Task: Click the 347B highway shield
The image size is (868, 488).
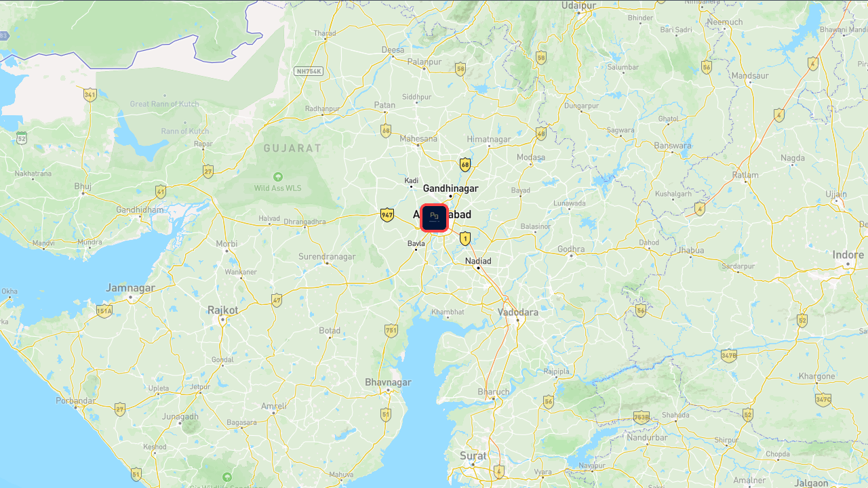Action: coord(729,355)
